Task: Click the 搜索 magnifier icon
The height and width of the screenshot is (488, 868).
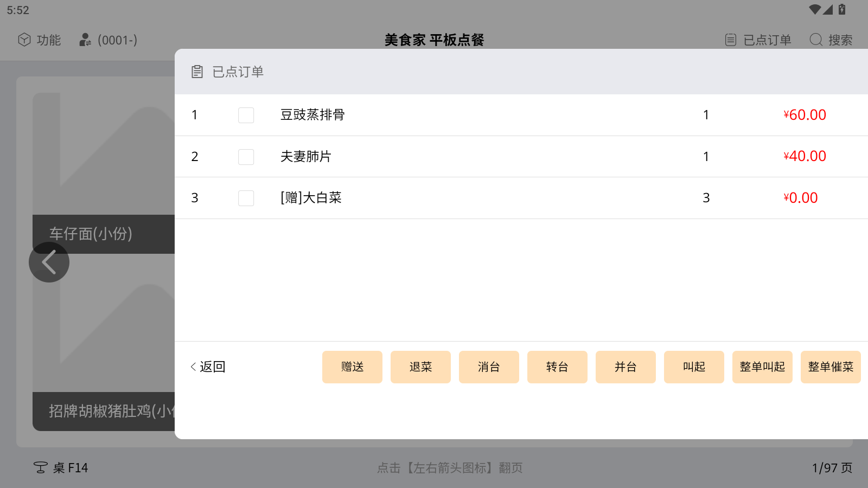Action: 816,40
